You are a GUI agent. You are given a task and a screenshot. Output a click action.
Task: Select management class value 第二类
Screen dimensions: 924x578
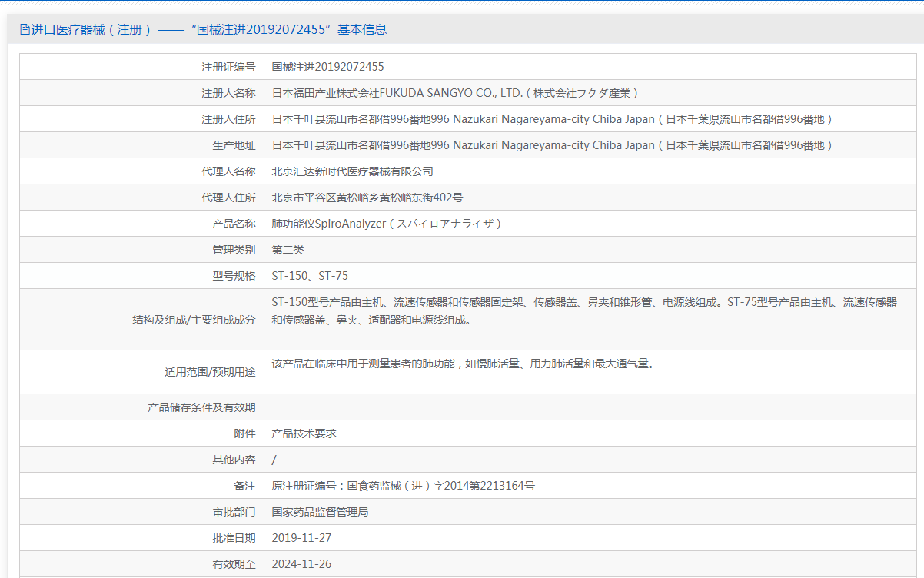pos(288,250)
